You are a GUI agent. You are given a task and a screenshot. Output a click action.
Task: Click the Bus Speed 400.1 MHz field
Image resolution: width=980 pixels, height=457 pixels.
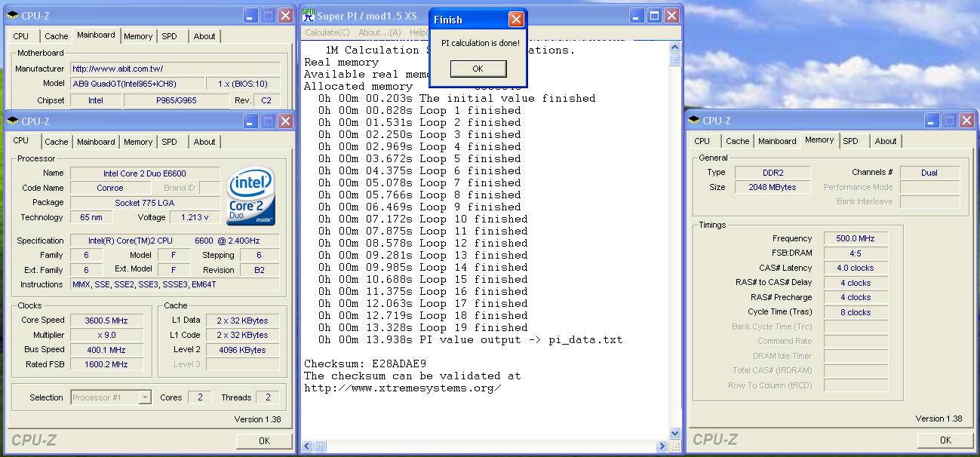coord(106,350)
